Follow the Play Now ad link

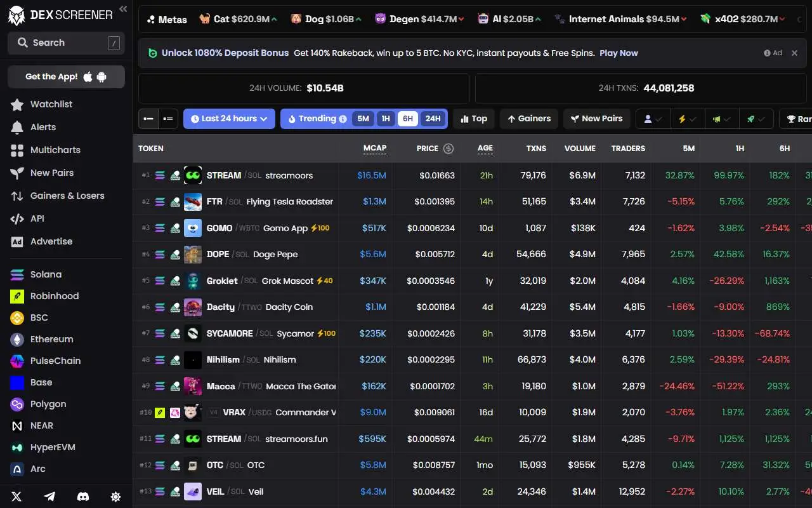pos(619,53)
